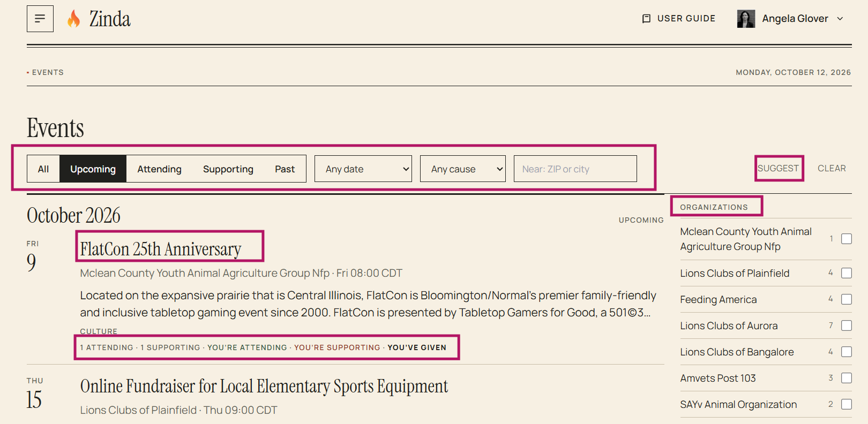This screenshot has height=424, width=868.
Task: Click the Lions Clubs of Plainfield event byline
Action: pos(178,410)
